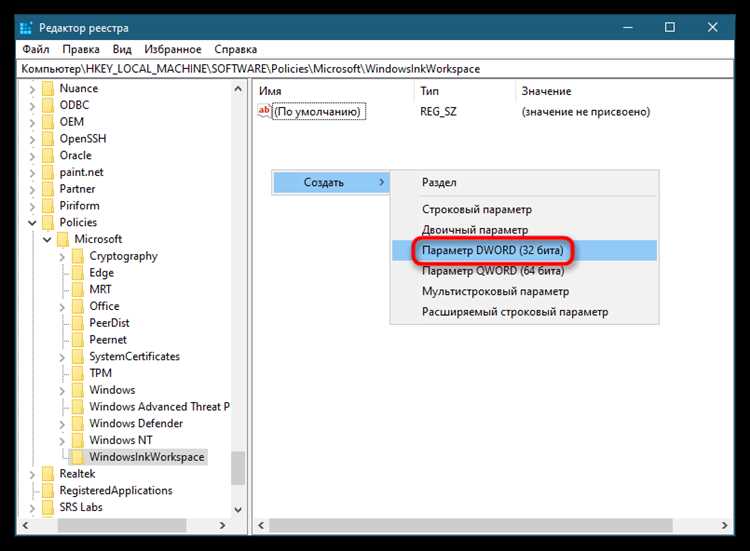The height and width of the screenshot is (551, 750).
Task: Click the Realtek folder icon
Action: (48, 474)
